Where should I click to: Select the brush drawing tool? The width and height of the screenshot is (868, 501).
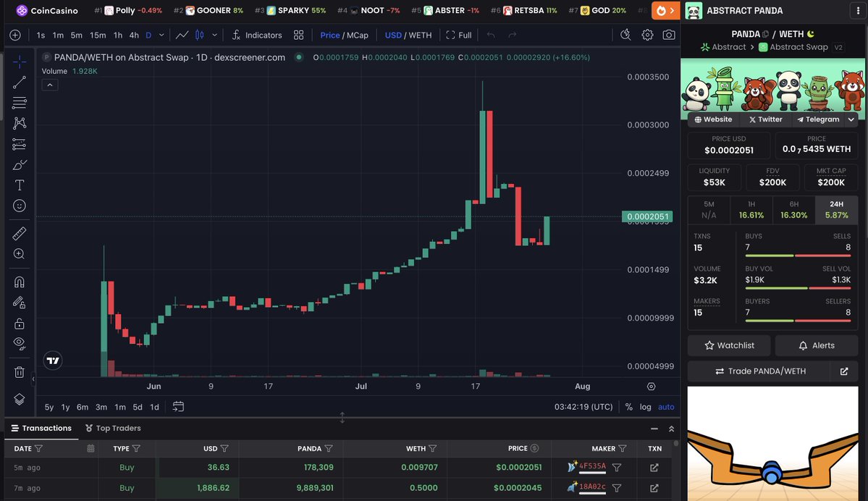point(20,164)
